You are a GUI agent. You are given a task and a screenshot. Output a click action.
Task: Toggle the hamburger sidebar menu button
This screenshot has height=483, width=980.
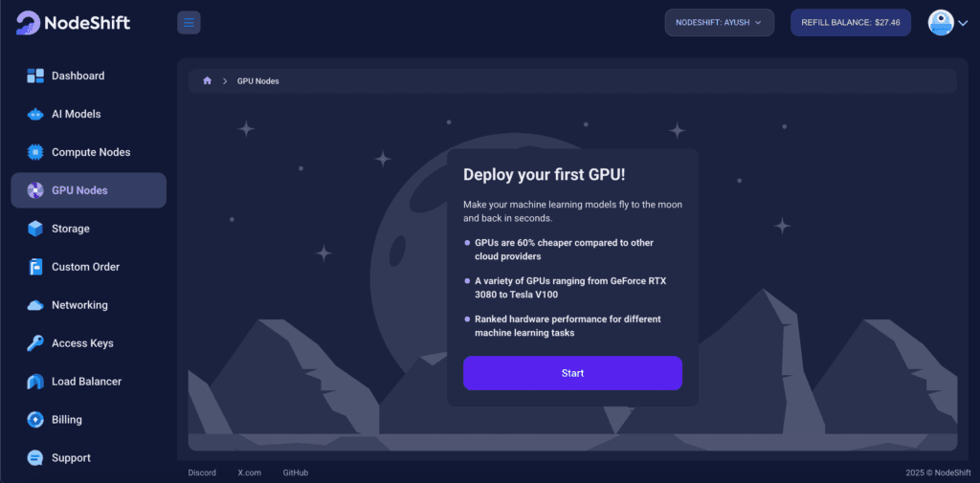pos(189,22)
